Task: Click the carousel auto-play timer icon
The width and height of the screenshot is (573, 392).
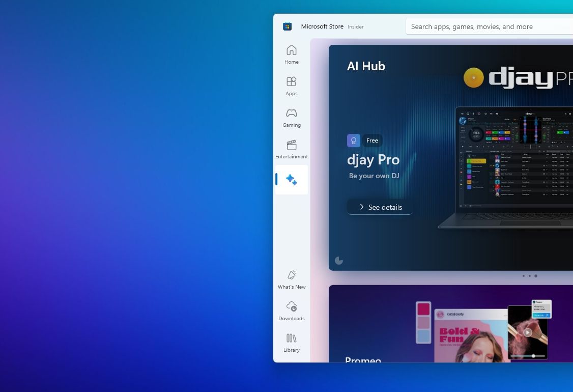Action: tap(339, 260)
